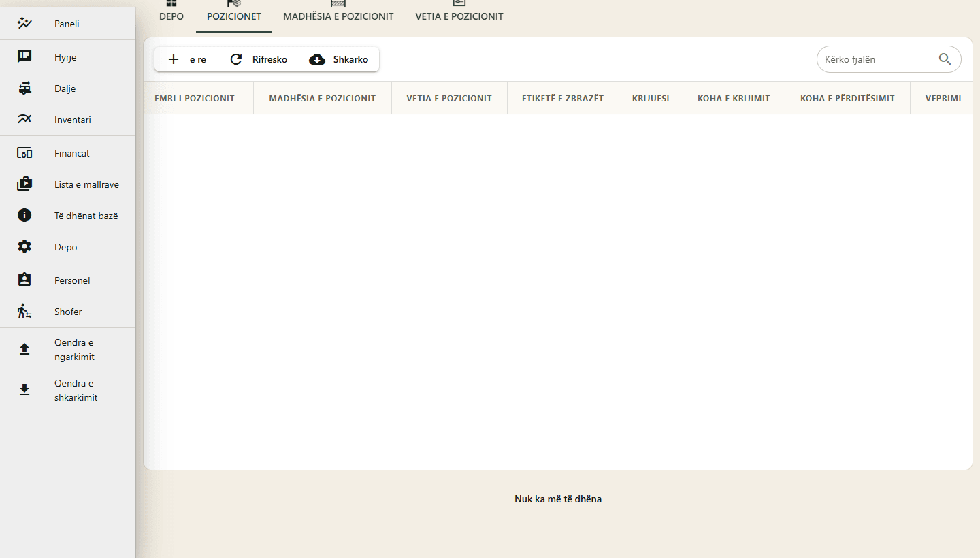This screenshot has width=980, height=558.
Task: Select the Dalje outbound icon
Action: [24, 88]
